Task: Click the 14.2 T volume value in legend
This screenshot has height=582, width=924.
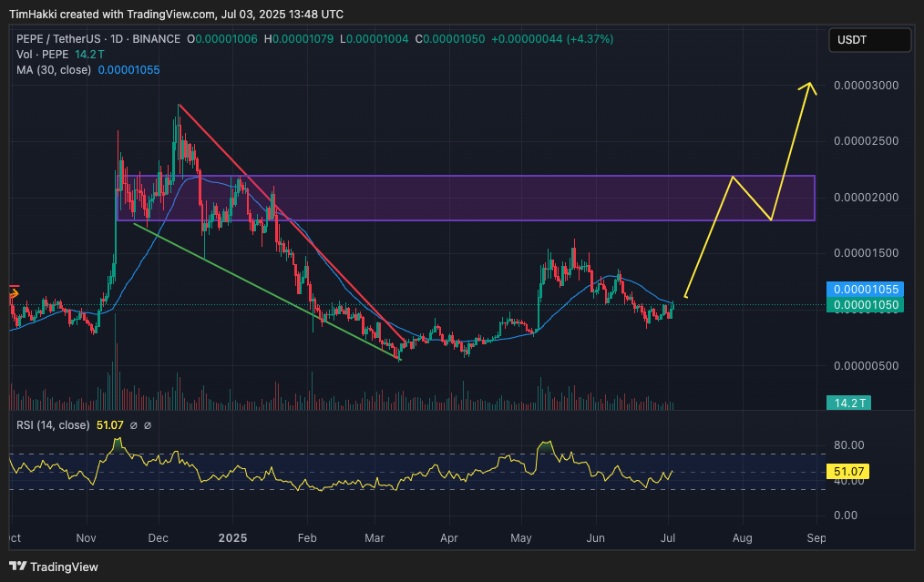Action: click(89, 55)
